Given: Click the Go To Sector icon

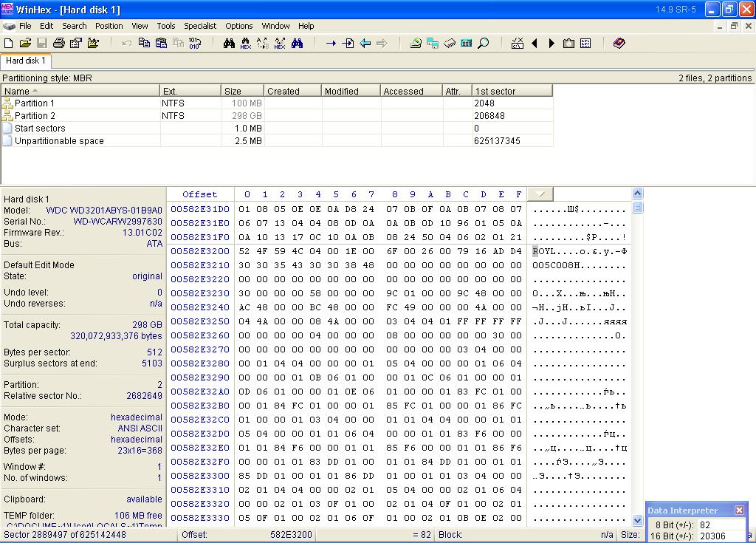Looking at the screenshot, I should [348, 44].
